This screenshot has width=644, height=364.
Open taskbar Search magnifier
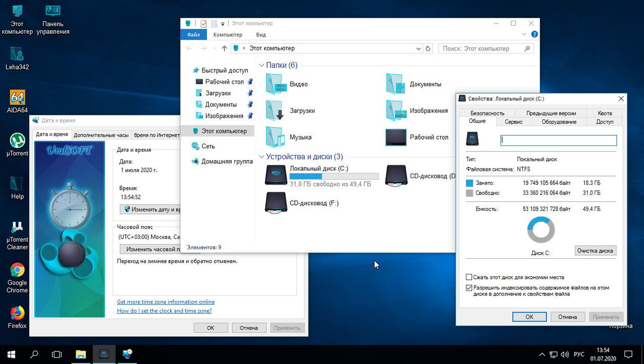click(x=34, y=354)
